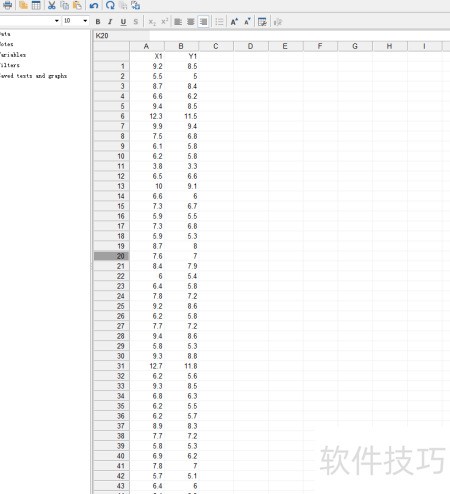Viewport: 450px width, 494px height.
Task: Select right text alignment
Action: (203, 22)
